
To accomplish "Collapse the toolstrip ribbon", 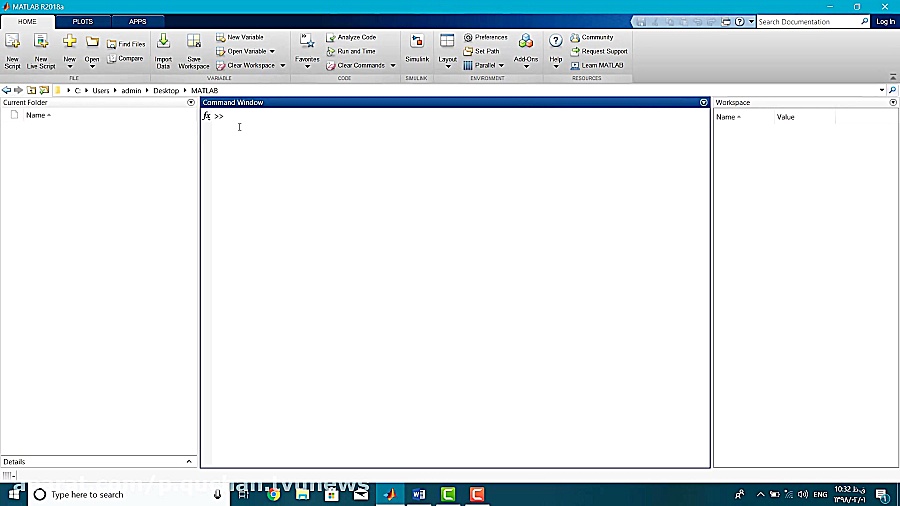I will pyautogui.click(x=893, y=76).
